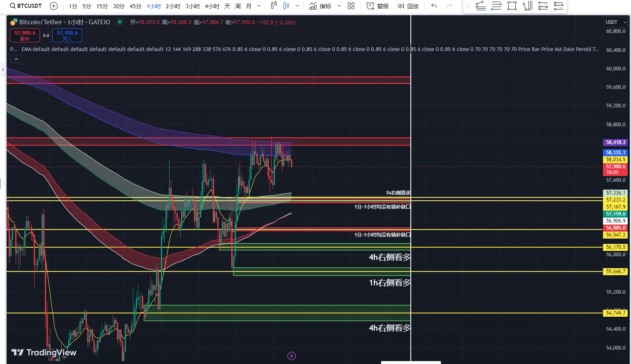The width and height of the screenshot is (631, 364).
Task: Select the blue candlestick chart type icon
Action: 286,6
